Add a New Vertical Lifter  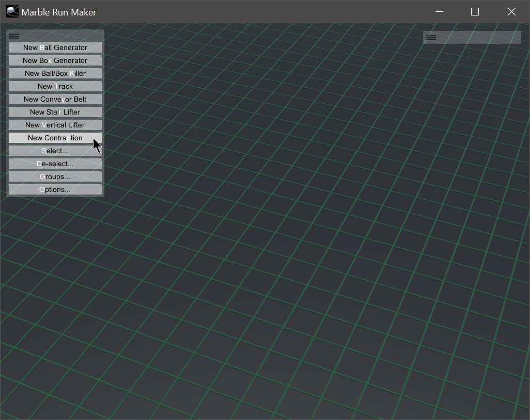(x=55, y=125)
